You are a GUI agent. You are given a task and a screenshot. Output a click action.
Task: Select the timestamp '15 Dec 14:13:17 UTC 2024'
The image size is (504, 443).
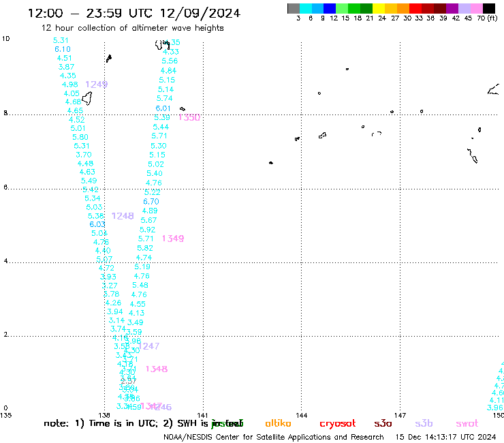(x=445, y=437)
